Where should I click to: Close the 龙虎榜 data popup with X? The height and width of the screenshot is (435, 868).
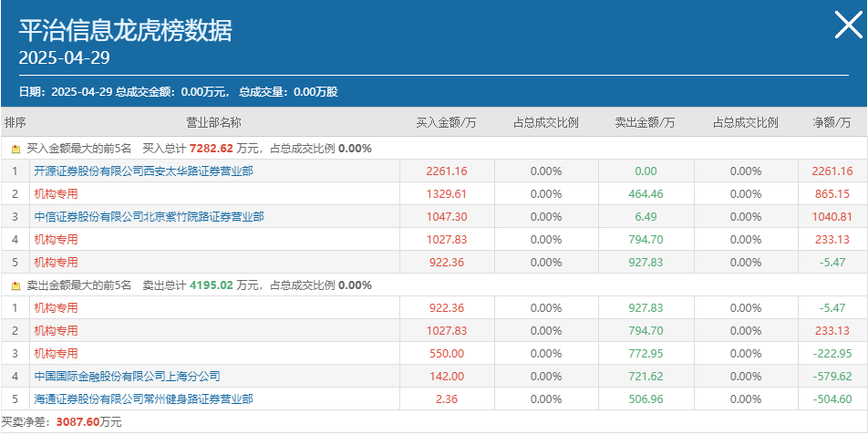pos(848,26)
